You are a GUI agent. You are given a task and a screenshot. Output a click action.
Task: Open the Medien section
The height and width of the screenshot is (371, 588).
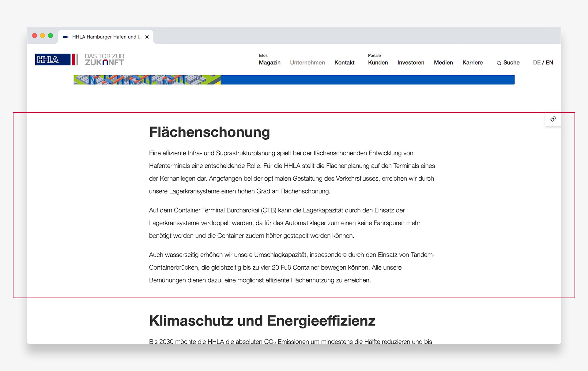tap(443, 62)
